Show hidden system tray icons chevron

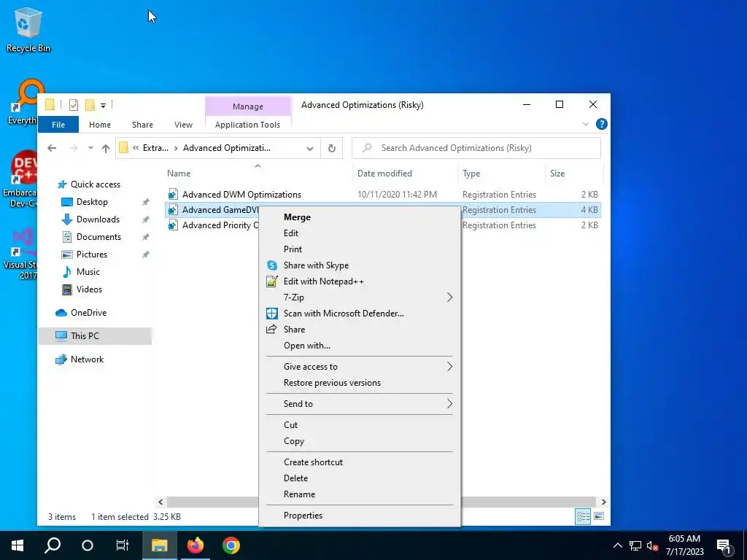click(617, 545)
